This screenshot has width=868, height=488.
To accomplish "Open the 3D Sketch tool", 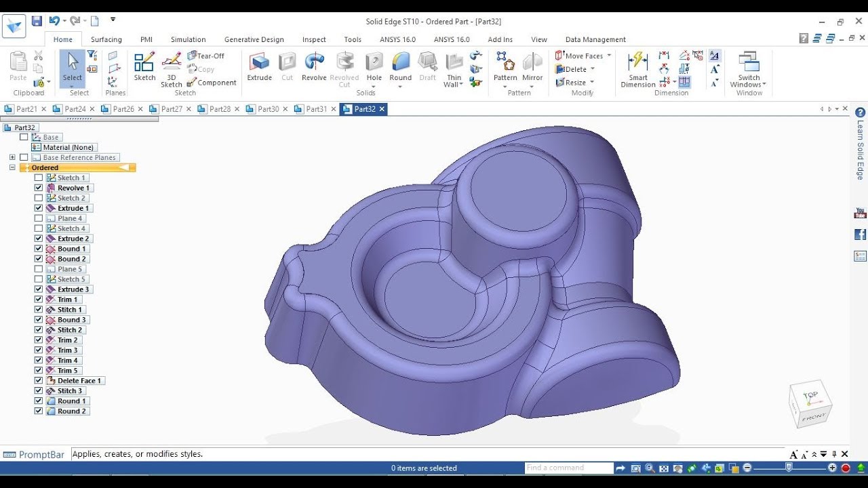I will pyautogui.click(x=172, y=70).
